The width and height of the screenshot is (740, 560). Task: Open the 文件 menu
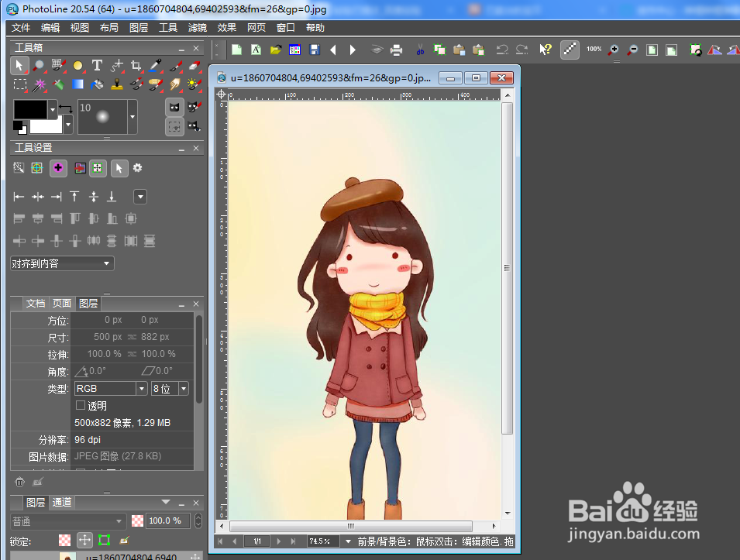pyautogui.click(x=21, y=28)
